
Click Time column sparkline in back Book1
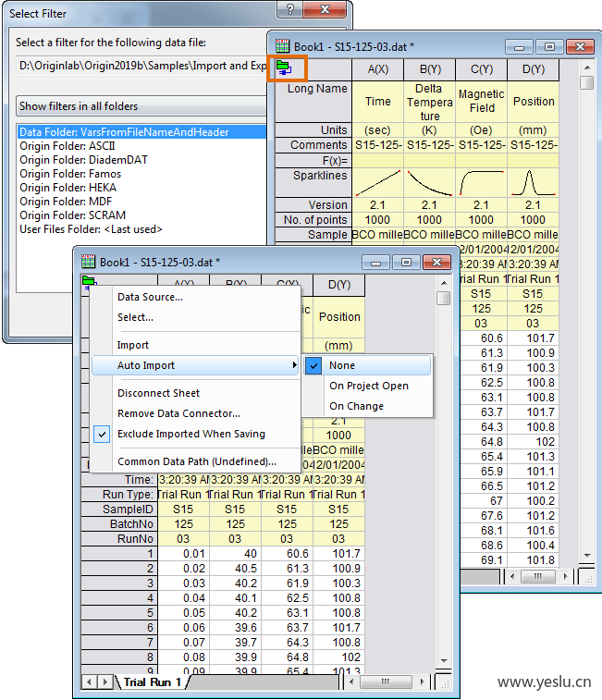click(x=378, y=182)
